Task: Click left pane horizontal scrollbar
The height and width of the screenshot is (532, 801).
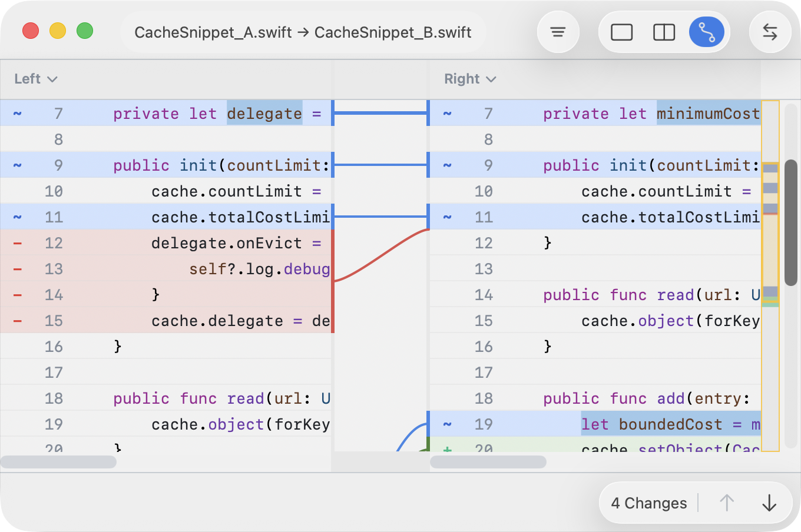Action: 58,462
